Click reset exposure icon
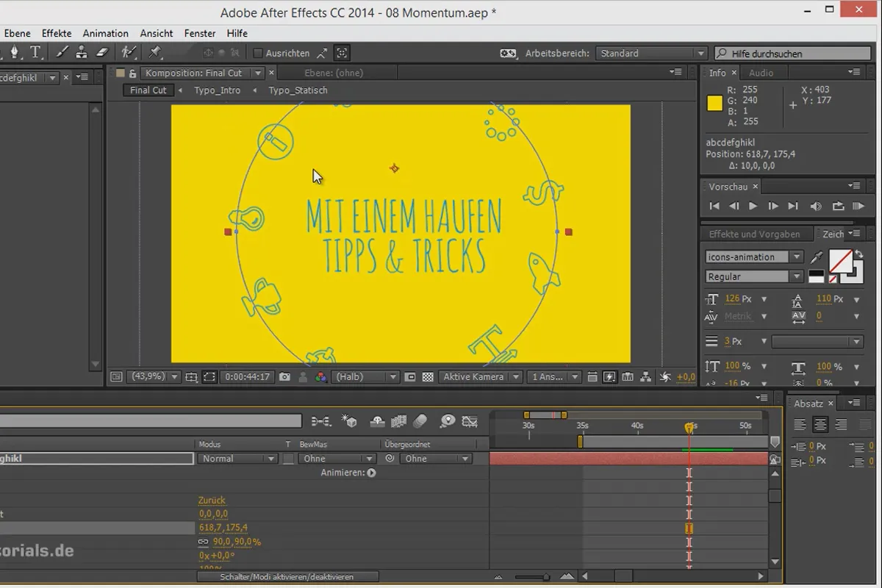The height and width of the screenshot is (588, 882). tap(664, 377)
